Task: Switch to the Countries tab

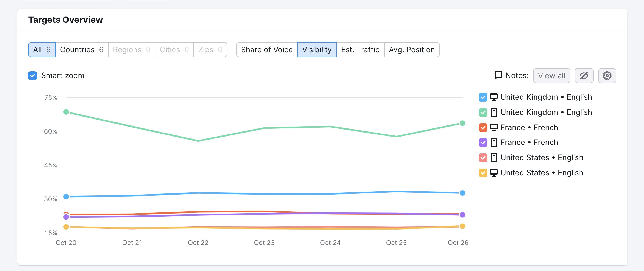Action: (82, 50)
